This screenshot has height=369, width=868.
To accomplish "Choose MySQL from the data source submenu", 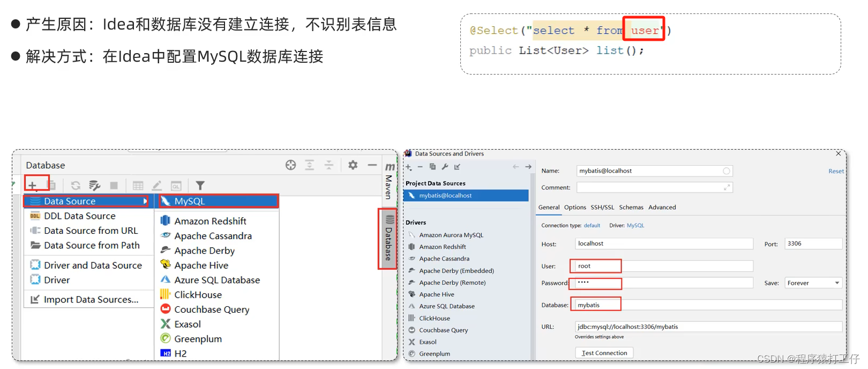I will (x=218, y=201).
